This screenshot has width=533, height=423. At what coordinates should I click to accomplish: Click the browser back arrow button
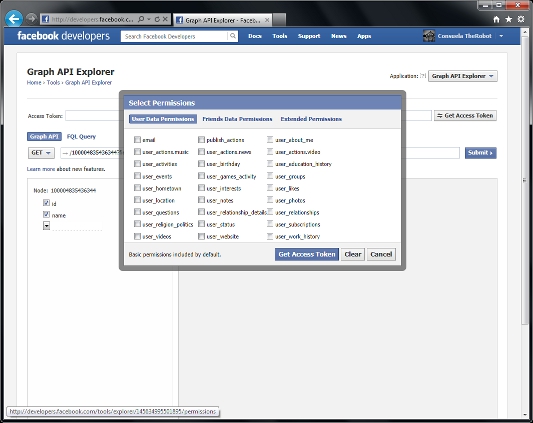click(x=14, y=19)
